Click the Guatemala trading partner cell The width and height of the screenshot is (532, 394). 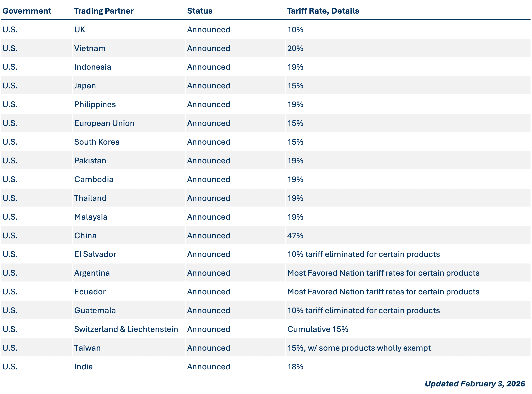tap(95, 311)
